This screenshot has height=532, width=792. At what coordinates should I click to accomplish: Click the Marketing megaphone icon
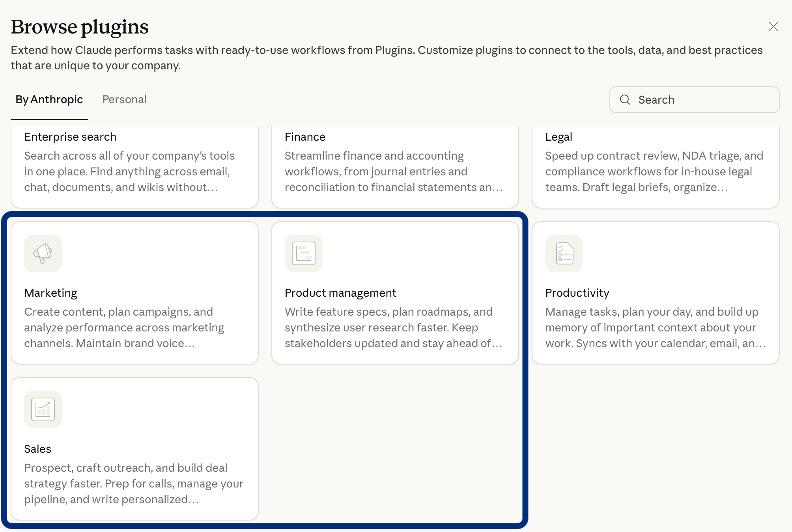click(x=43, y=253)
